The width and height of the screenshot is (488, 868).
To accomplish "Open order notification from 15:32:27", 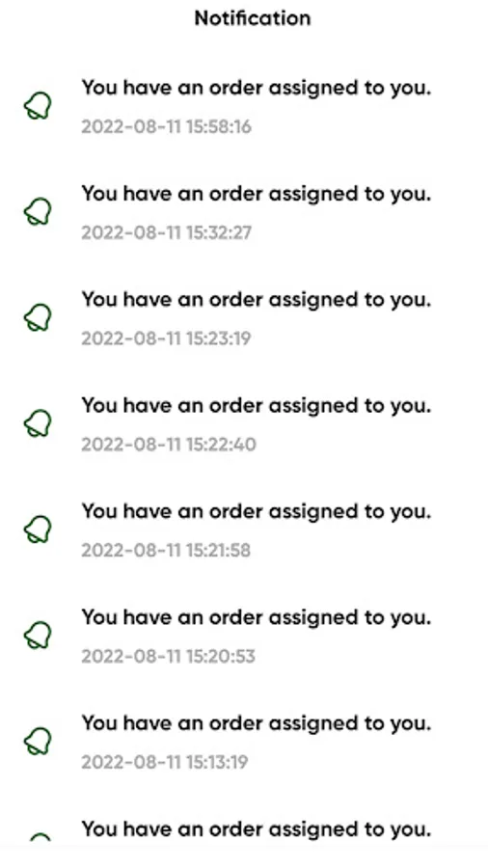I will click(244, 212).
